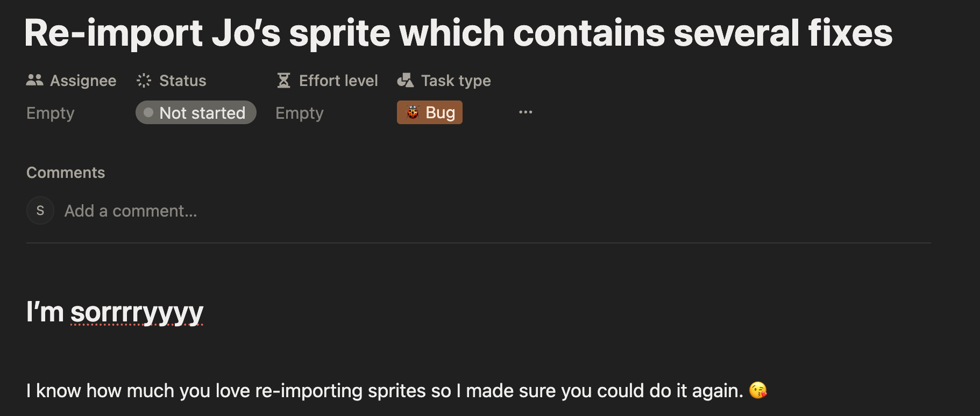Click the Assignee property label
This screenshot has width=980, height=416.
[x=83, y=81]
